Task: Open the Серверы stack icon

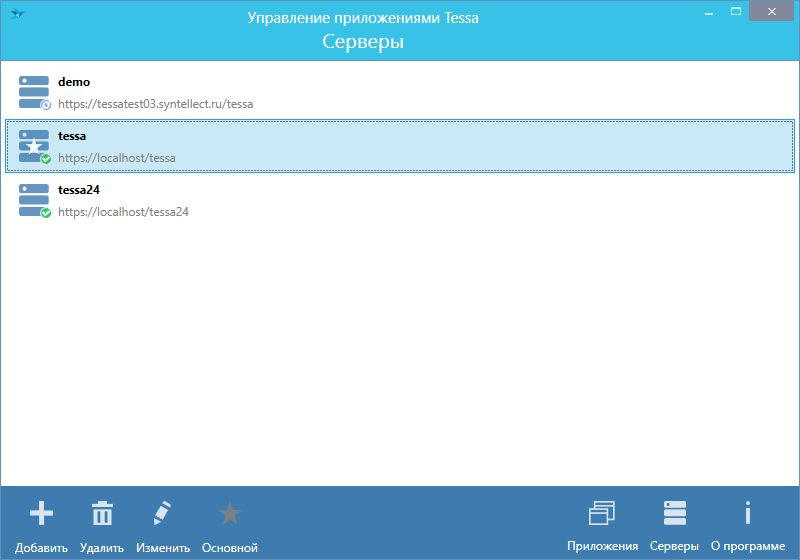Action: 674,513
